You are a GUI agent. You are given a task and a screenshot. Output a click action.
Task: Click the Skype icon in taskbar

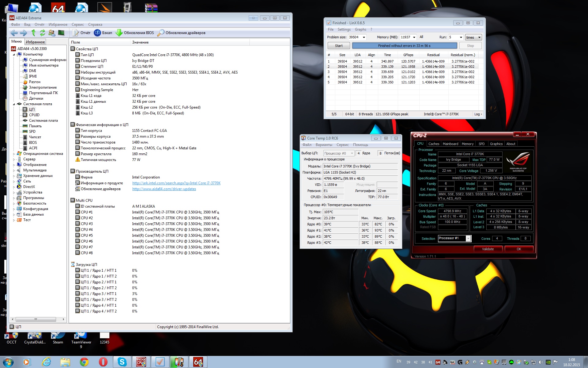122,362
